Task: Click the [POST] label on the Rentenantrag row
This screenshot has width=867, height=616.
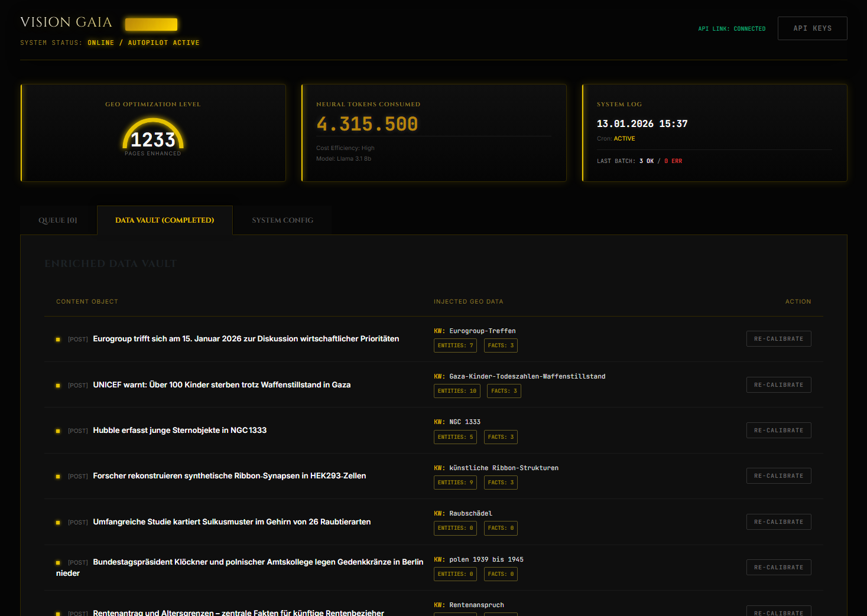Action: (77, 613)
